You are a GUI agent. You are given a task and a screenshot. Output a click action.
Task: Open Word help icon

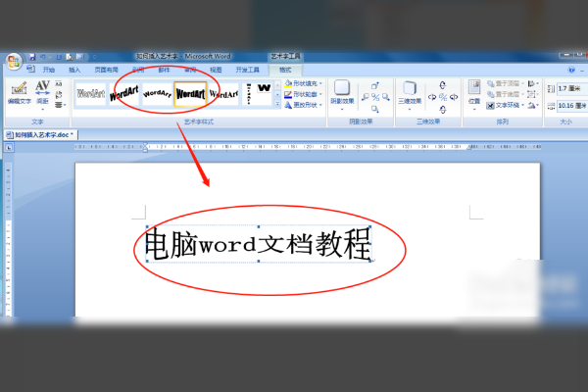571,70
